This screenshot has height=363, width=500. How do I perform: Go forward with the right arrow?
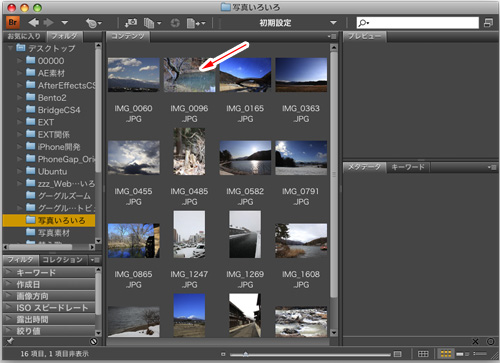click(49, 23)
